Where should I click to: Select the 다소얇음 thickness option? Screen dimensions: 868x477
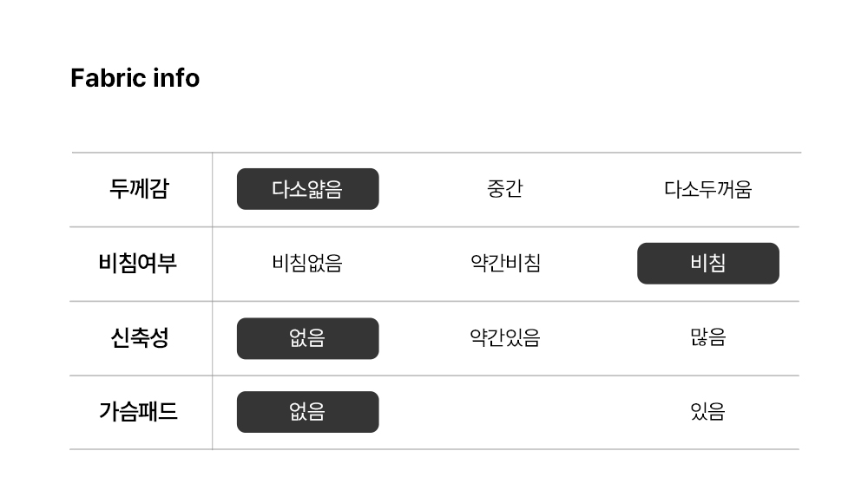(x=307, y=189)
